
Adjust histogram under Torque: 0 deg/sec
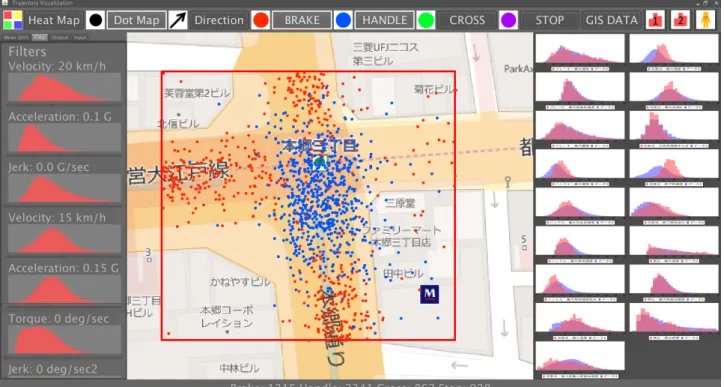[x=64, y=340]
